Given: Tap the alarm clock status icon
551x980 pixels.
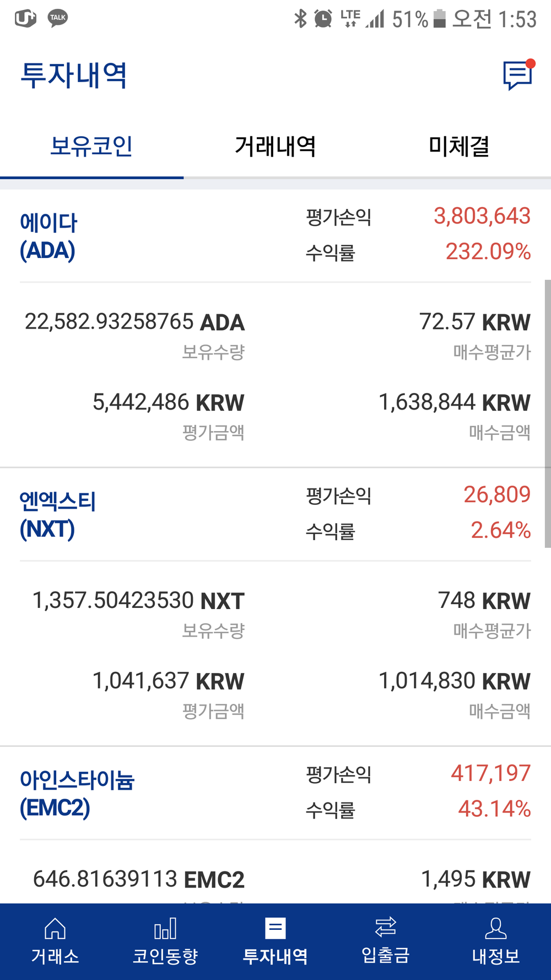Looking at the screenshot, I should pyautogui.click(x=323, y=19).
